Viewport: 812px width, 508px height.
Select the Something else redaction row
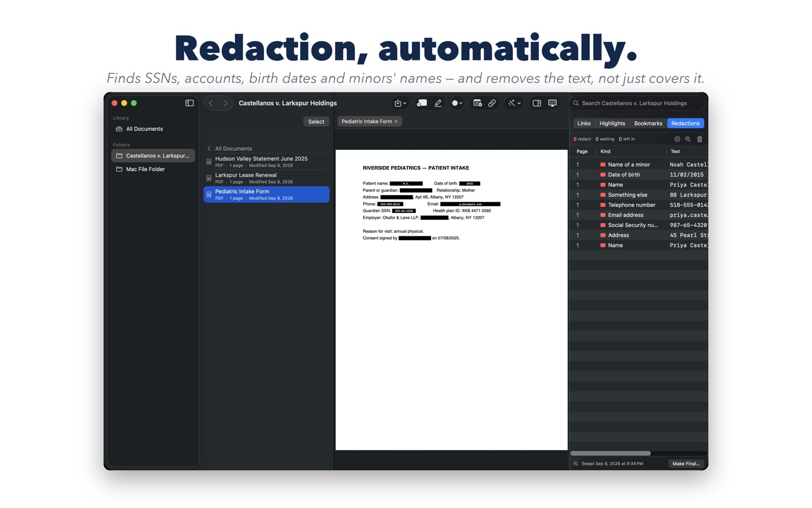click(639, 195)
